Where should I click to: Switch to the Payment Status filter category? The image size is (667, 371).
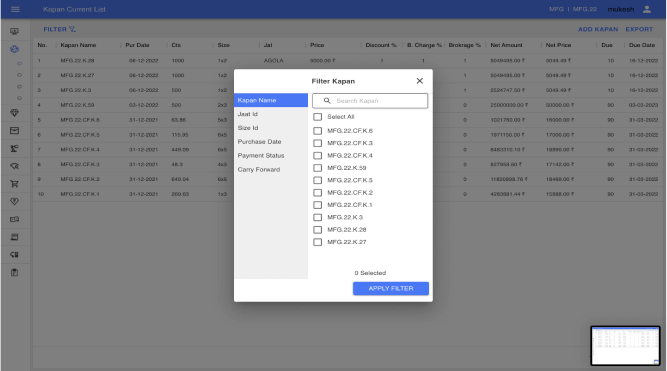[x=271, y=155]
